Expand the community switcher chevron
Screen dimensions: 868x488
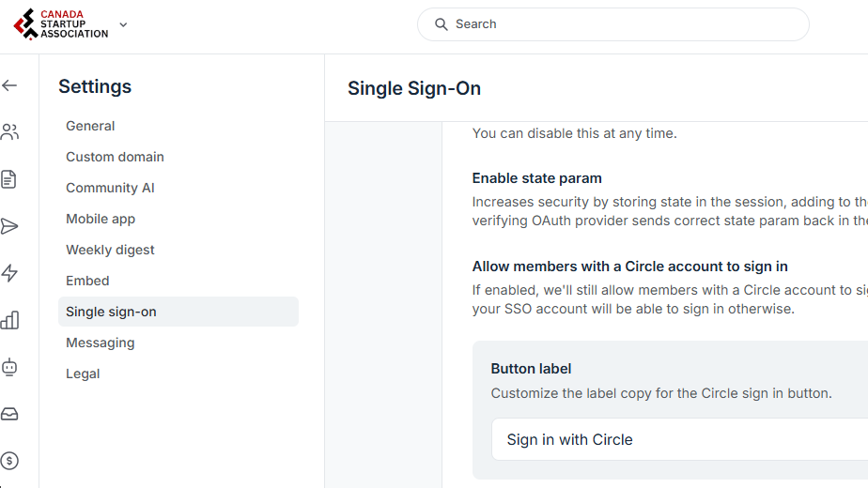[x=124, y=24]
